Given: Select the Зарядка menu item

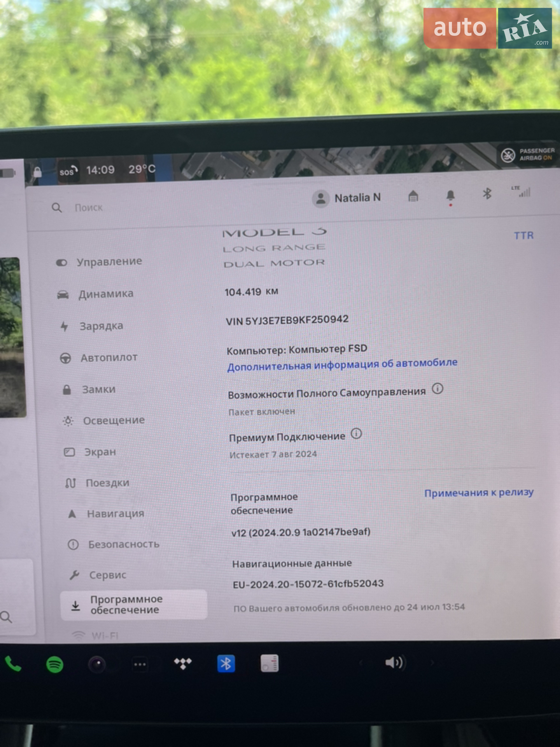Looking at the screenshot, I should point(92,326).
